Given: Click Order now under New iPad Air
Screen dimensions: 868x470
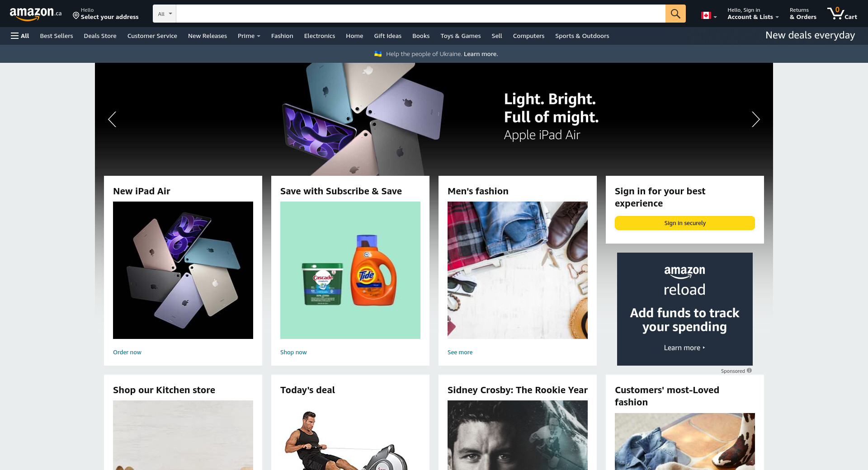Looking at the screenshot, I should [127, 352].
